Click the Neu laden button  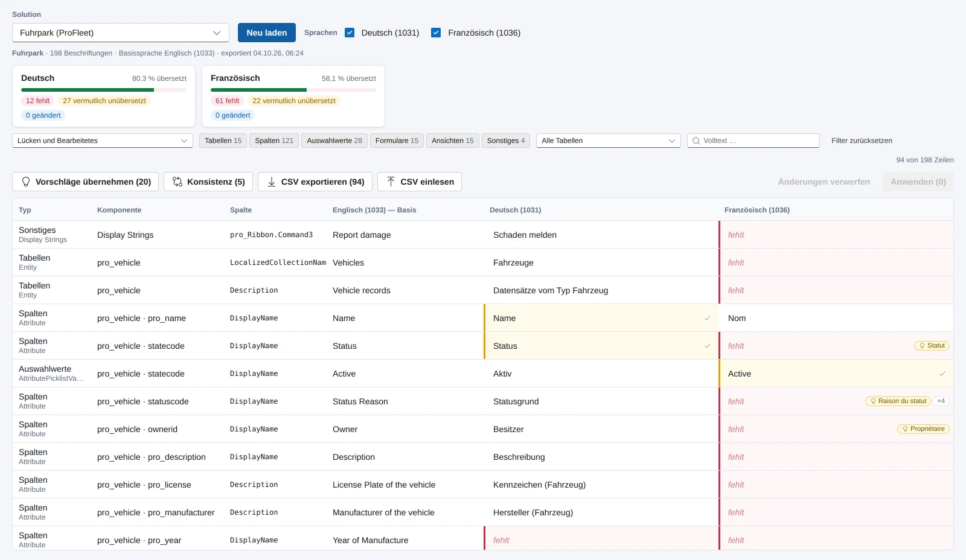point(267,33)
